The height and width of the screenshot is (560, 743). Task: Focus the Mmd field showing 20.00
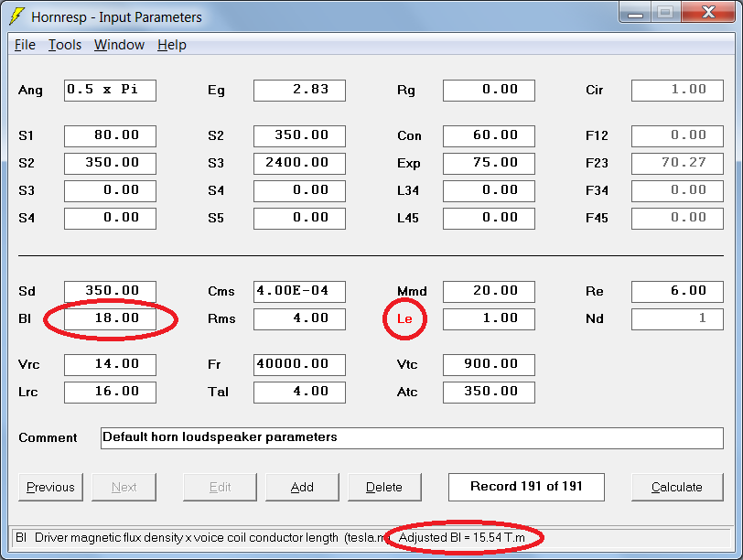click(x=489, y=291)
